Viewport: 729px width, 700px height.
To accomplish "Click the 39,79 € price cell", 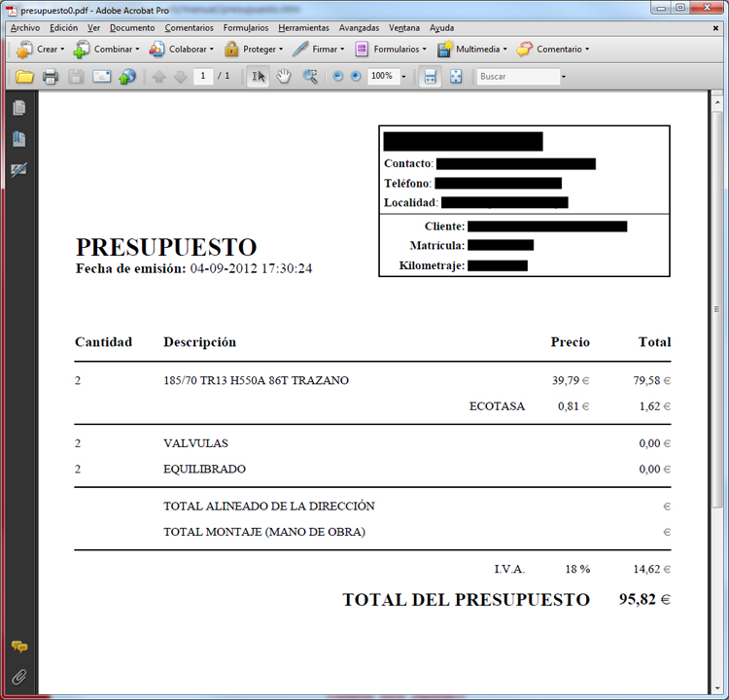I will pos(571,380).
